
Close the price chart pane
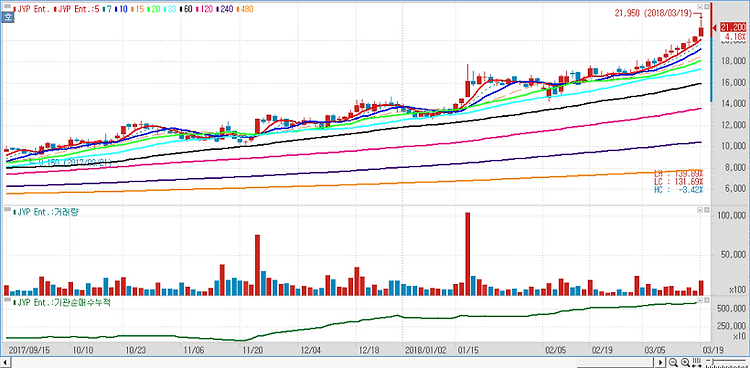click(x=706, y=7)
